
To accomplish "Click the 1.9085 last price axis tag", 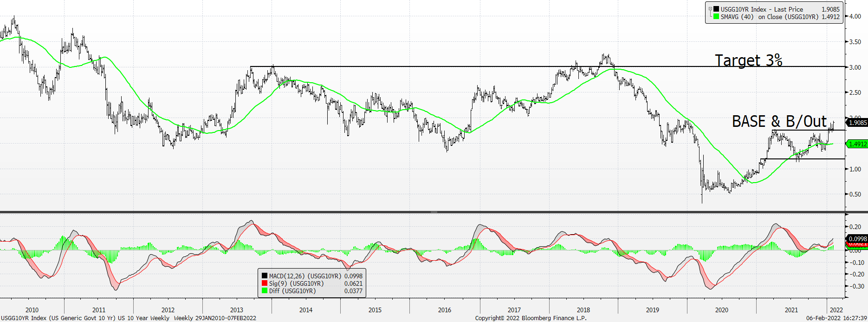I will pos(857,123).
